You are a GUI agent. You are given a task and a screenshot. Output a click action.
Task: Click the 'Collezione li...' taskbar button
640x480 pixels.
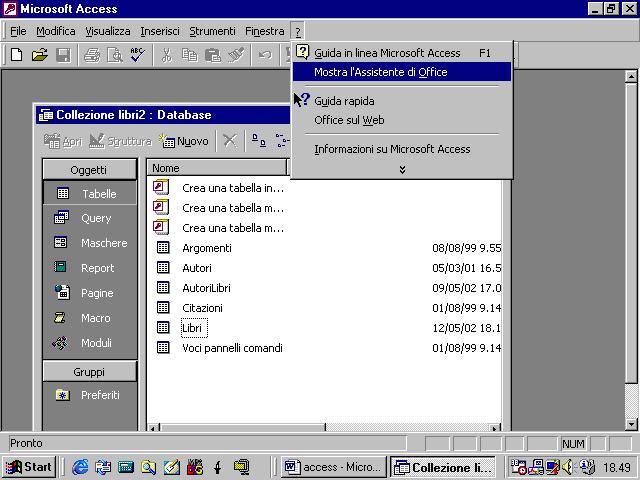click(x=443, y=467)
